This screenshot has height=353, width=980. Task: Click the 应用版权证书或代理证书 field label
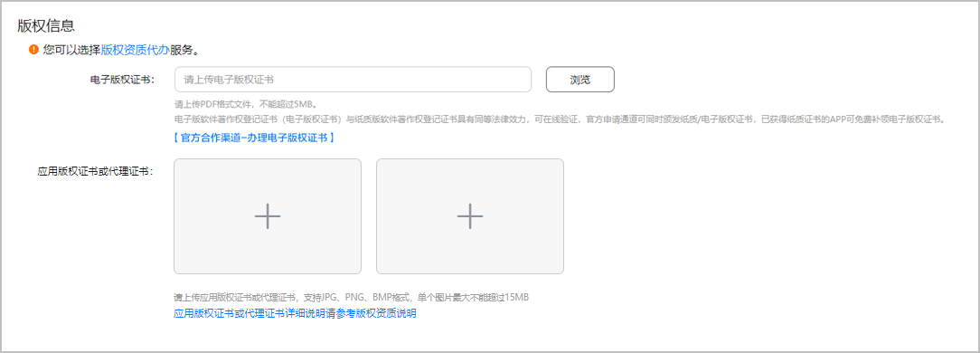[96, 171]
